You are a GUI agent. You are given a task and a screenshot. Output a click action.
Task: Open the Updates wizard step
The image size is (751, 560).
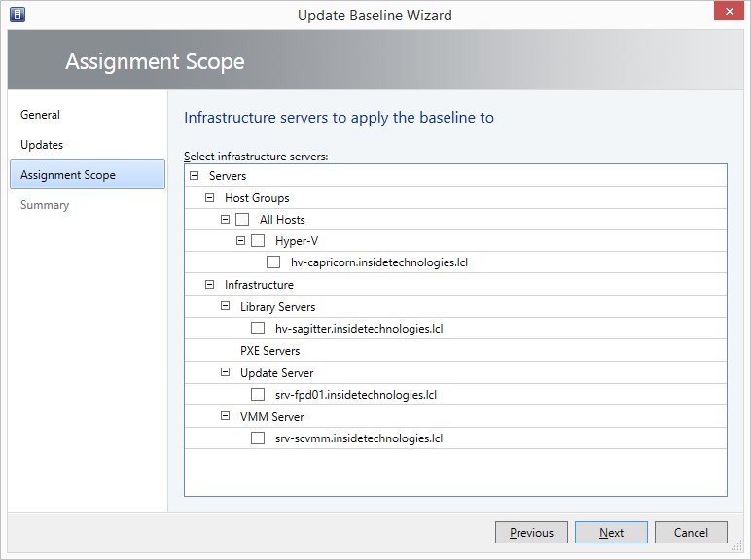42,145
